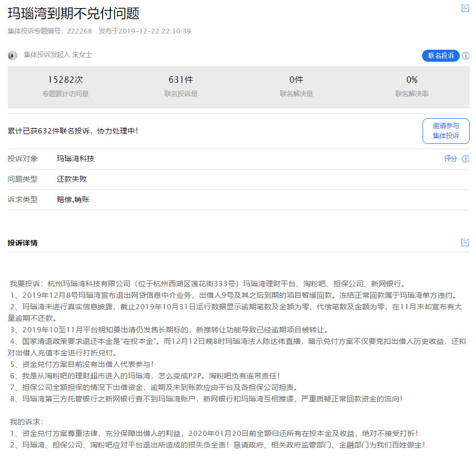Open the 评分 link

[450, 159]
